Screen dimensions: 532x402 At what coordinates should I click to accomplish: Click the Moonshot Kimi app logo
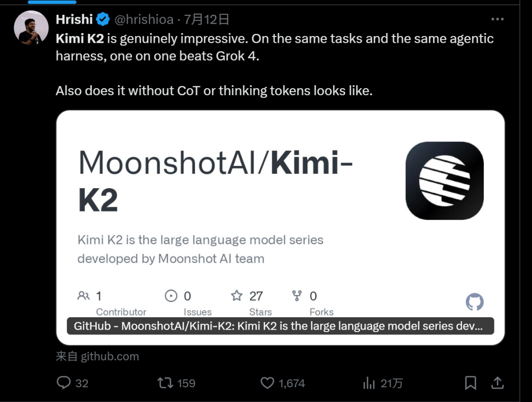tap(444, 180)
